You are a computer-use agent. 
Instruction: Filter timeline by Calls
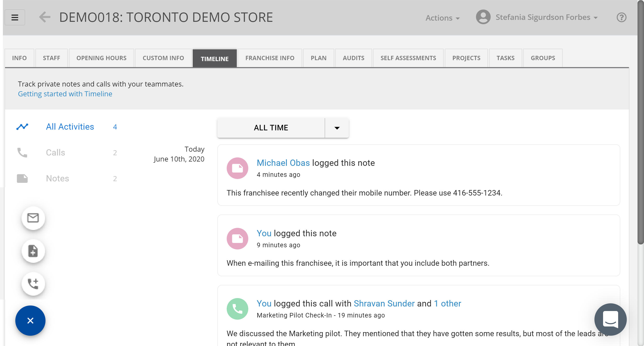coord(56,153)
